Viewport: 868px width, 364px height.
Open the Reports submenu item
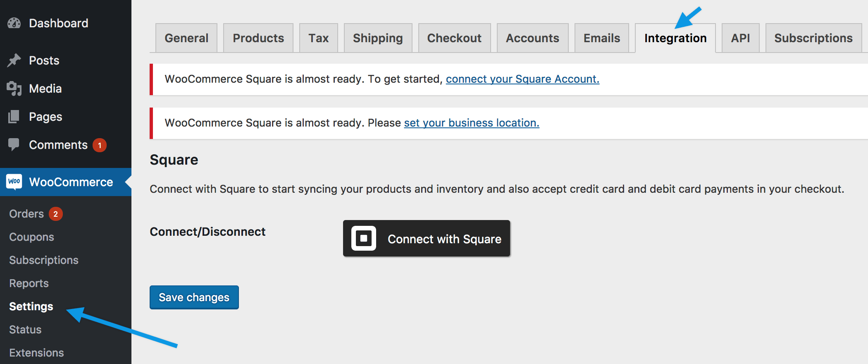(29, 283)
